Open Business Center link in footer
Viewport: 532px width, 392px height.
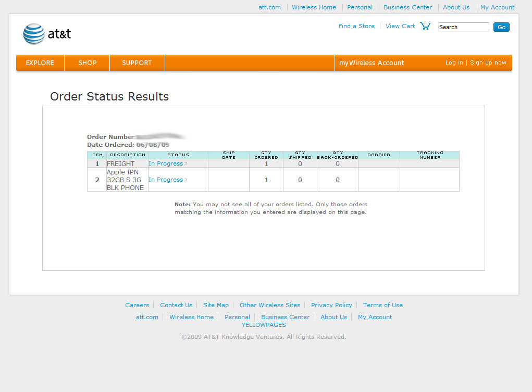pos(285,317)
